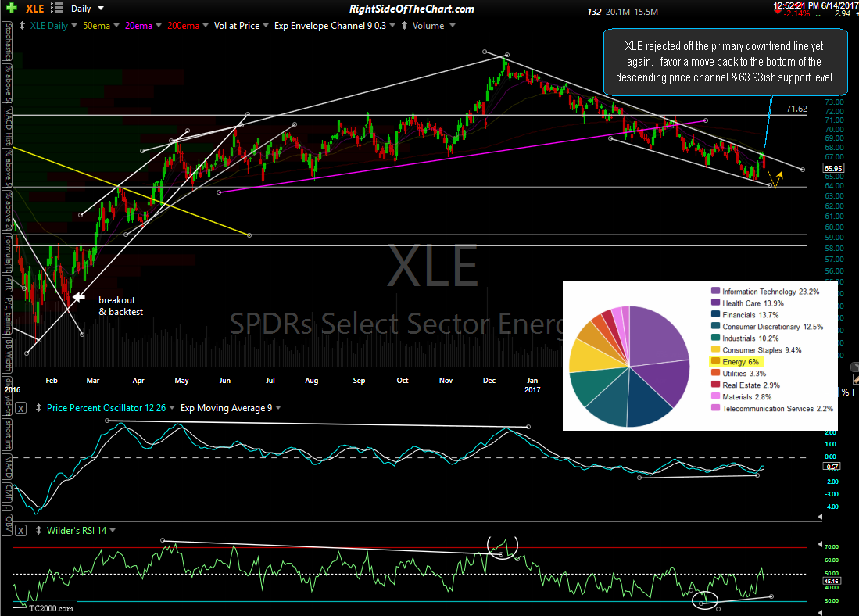Close the Wilder's RSI pane
859x616 pixels.
(21, 532)
